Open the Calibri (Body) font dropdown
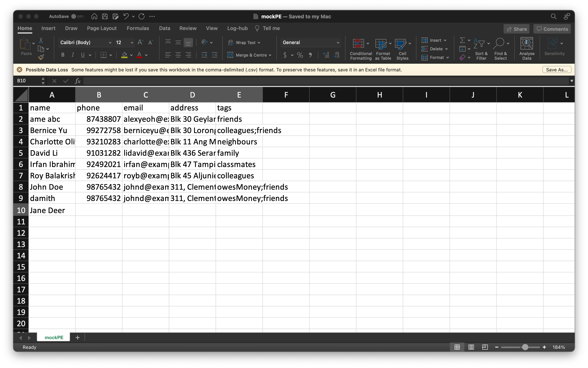Image resolution: width=588 pixels, height=368 pixels. click(110, 43)
